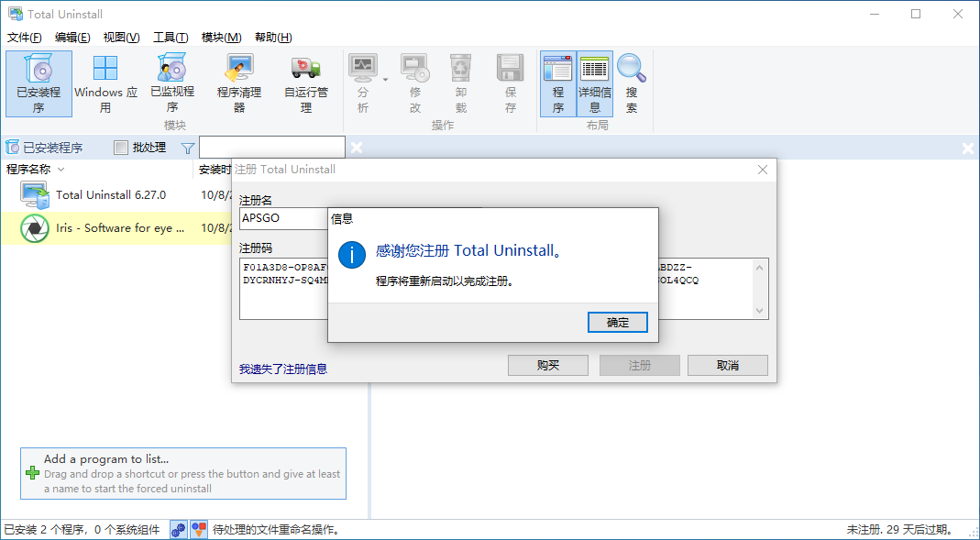Click the pending file rename icon in the status bar
Image resolution: width=980 pixels, height=540 pixels.
point(199,530)
